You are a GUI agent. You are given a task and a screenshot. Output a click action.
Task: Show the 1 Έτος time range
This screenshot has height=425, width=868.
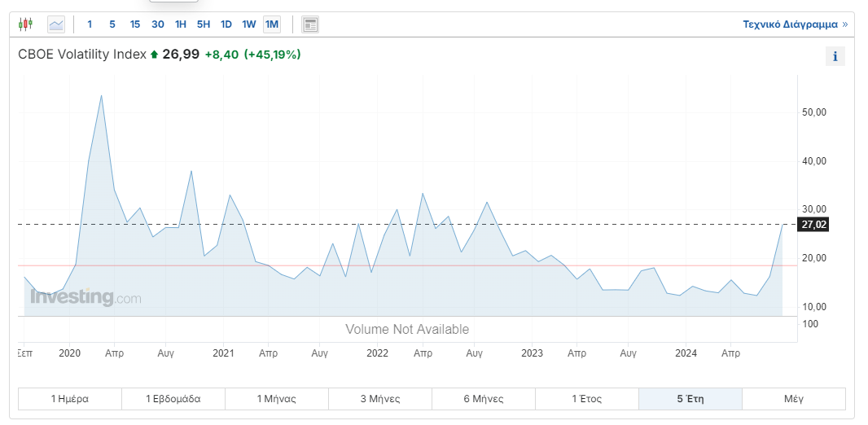tap(586, 399)
